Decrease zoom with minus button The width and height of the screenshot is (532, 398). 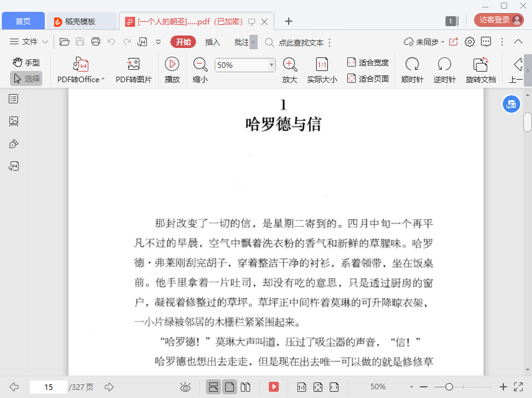424,387
